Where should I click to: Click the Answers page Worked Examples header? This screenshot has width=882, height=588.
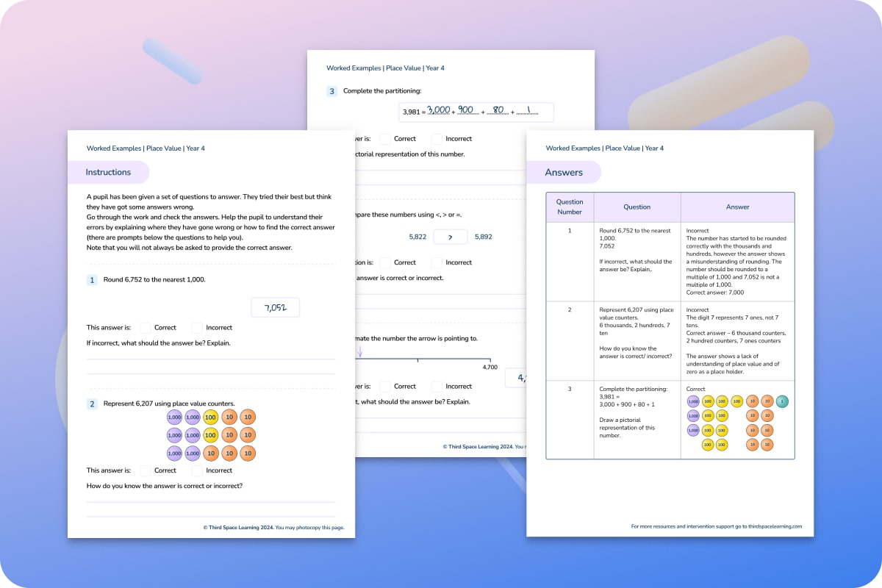tap(604, 148)
